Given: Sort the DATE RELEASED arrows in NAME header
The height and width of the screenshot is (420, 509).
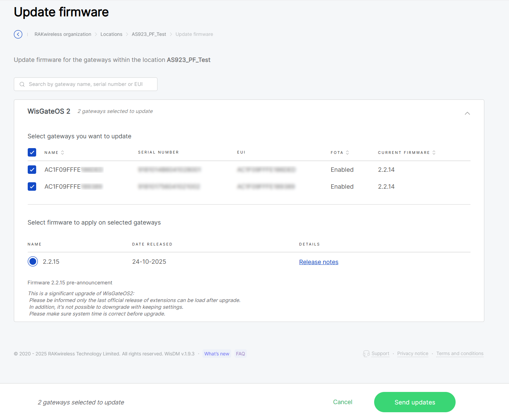Looking at the screenshot, I should 63,152.
